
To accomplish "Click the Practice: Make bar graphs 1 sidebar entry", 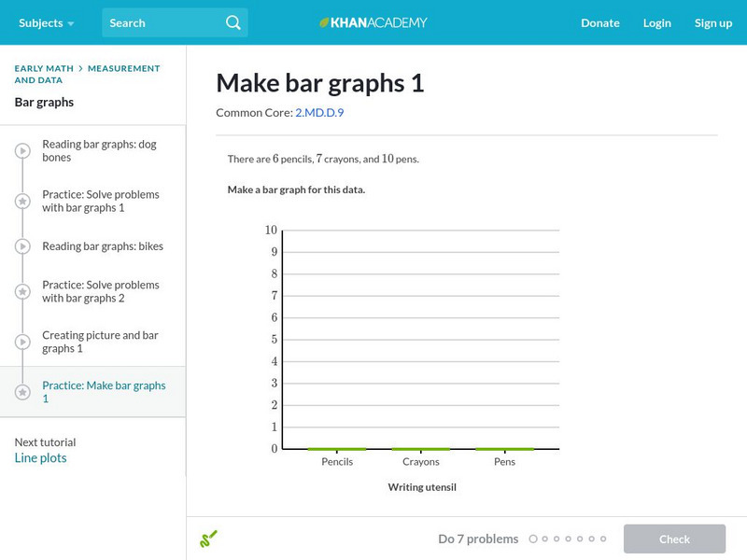I will (x=103, y=391).
